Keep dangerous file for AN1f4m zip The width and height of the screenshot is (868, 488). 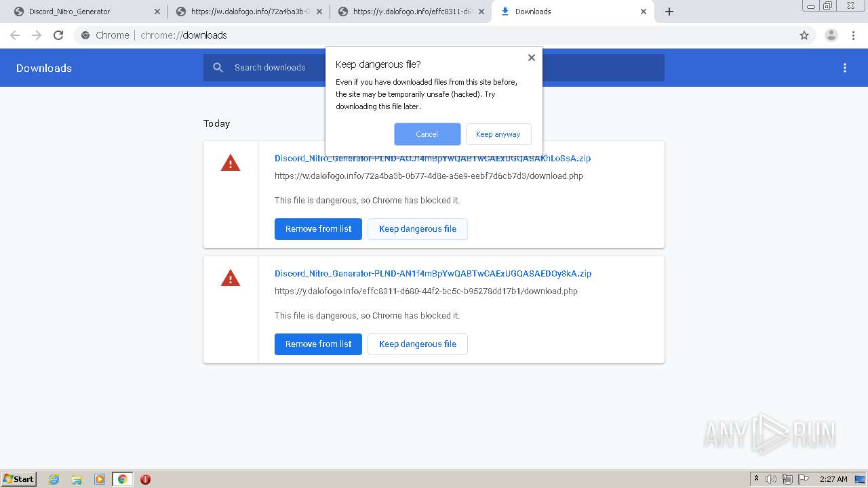tap(418, 344)
